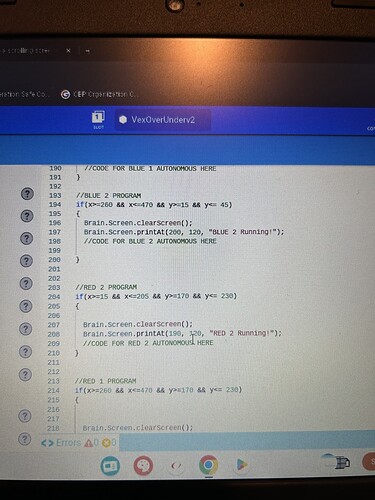Open the CEP Organization bookmark
The image size is (375, 500).
pyautogui.click(x=99, y=95)
